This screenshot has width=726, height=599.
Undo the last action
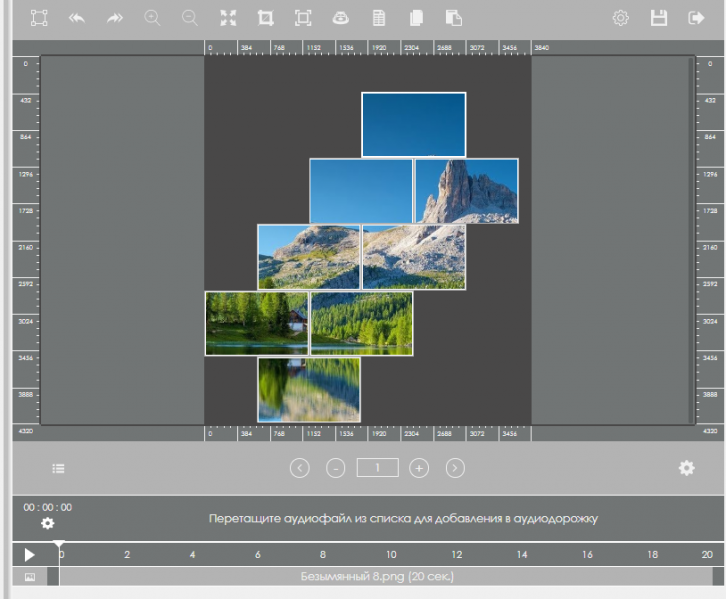coord(77,18)
